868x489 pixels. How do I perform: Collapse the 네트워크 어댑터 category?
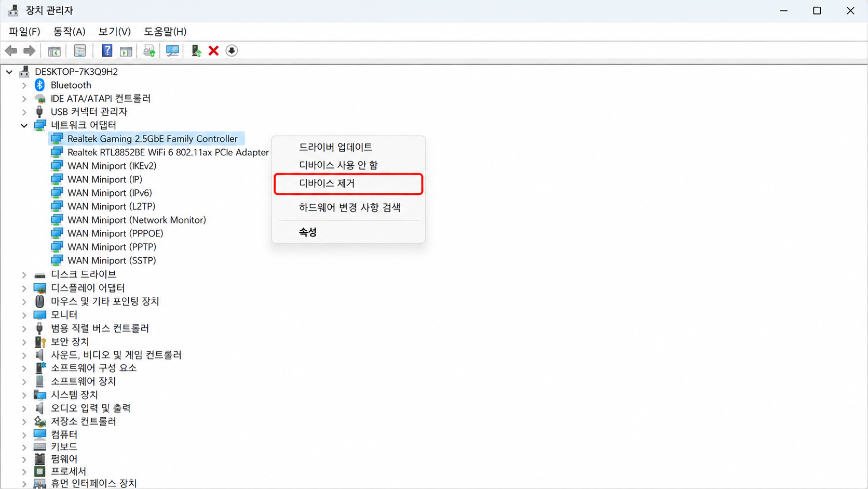(x=24, y=125)
